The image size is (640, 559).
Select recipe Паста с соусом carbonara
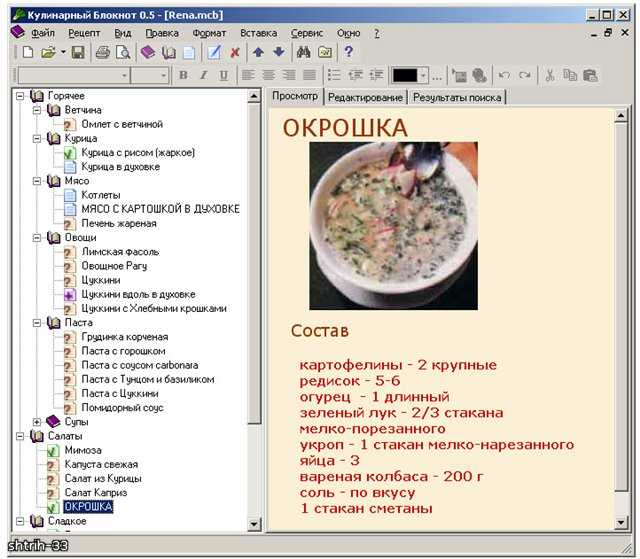point(140,365)
